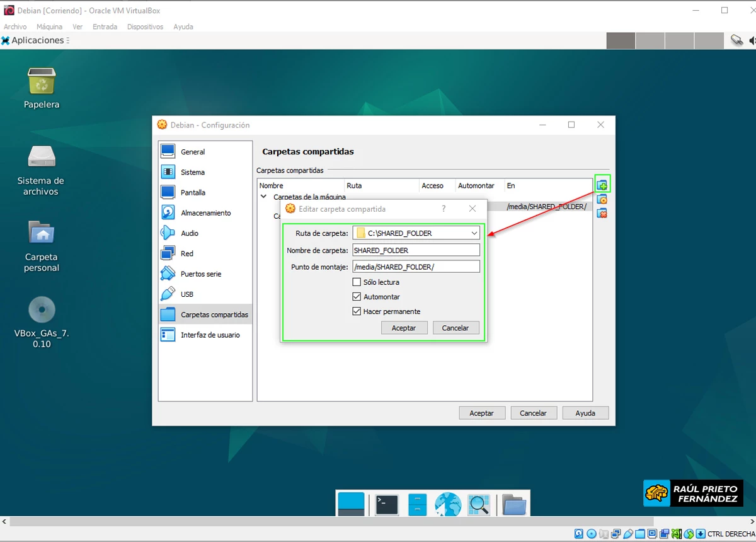Uncheck Hacer permanente option
The width and height of the screenshot is (756, 542).
[357, 311]
